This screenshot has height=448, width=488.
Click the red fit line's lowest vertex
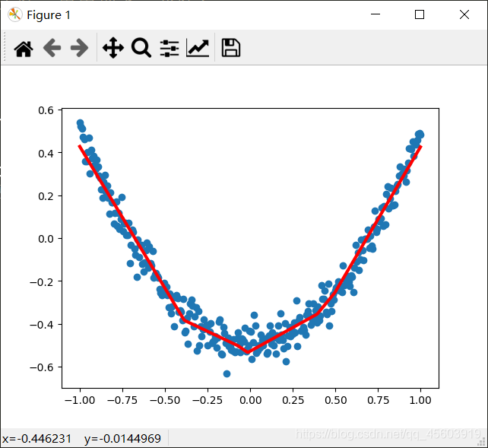click(248, 352)
